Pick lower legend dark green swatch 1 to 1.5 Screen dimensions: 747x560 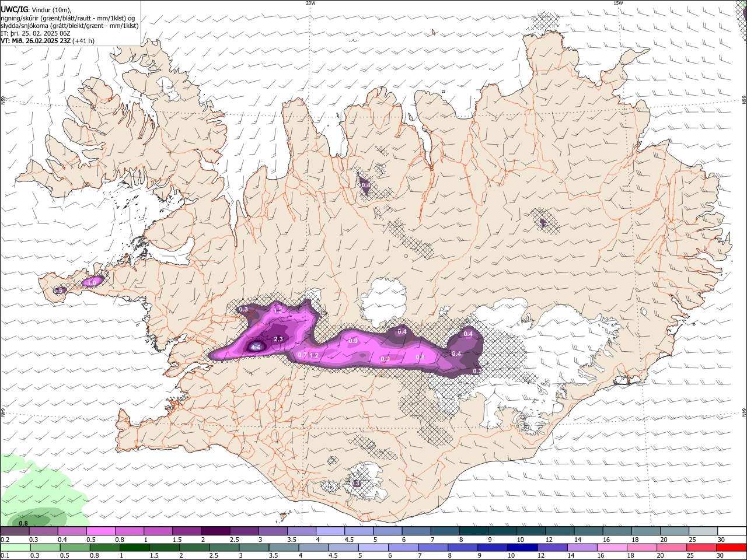(135, 547)
